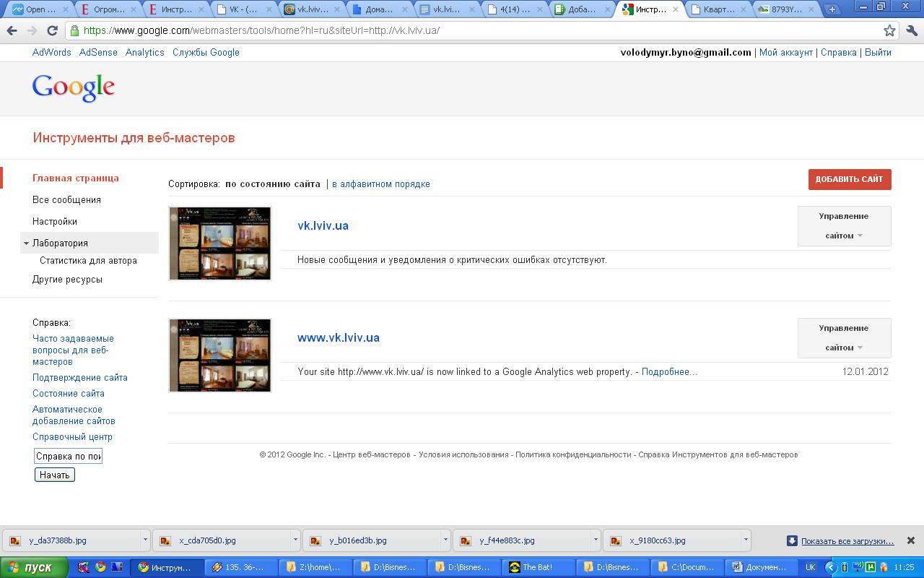
Task: Open Управление сайтом dropdown for vk.lviv.ua
Action: (x=844, y=226)
